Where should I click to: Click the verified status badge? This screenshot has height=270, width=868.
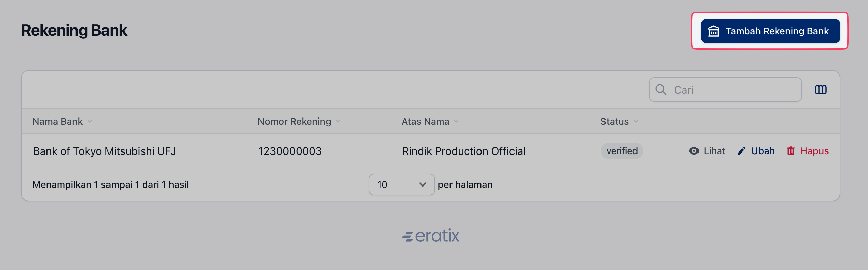click(x=622, y=151)
